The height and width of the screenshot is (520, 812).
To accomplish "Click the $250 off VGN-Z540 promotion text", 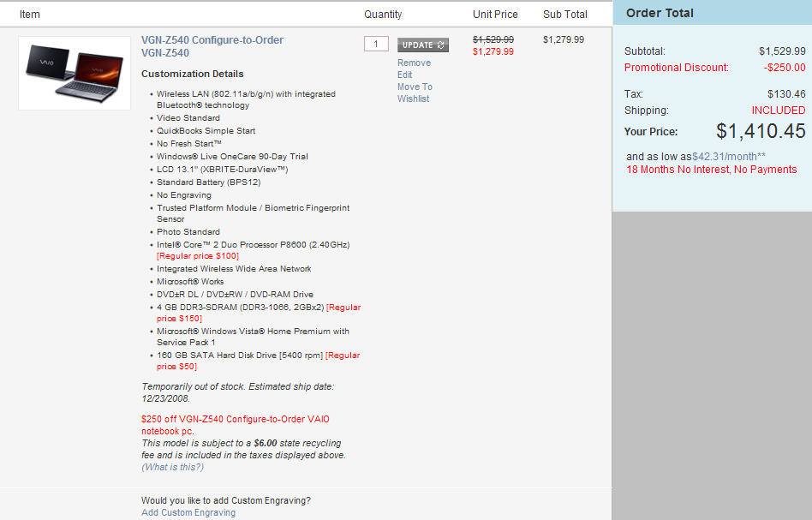I will (235, 425).
